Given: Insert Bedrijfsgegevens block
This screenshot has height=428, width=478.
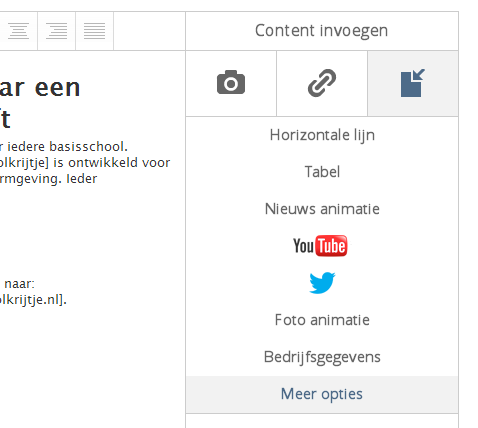Looking at the screenshot, I should coord(322,357).
